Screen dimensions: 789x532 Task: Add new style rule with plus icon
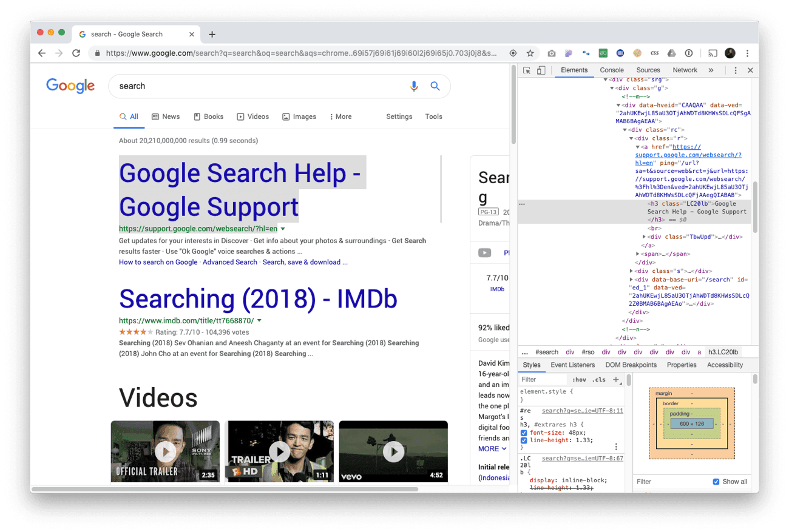[615, 380]
